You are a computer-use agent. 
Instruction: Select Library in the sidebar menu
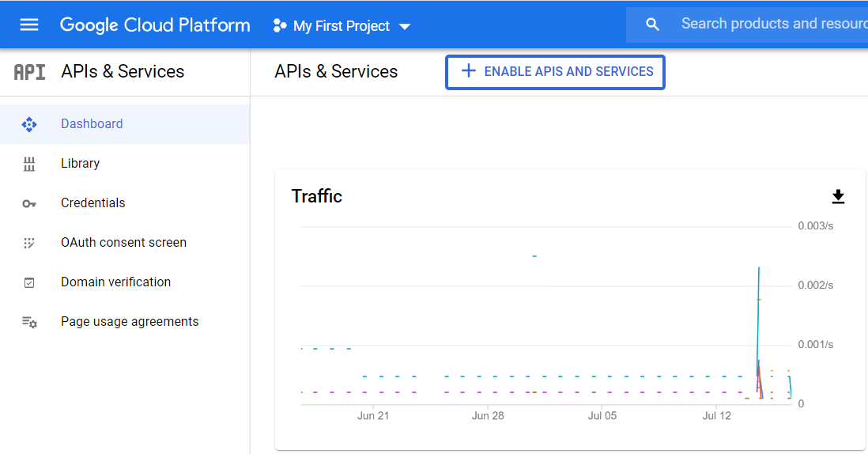click(x=80, y=164)
